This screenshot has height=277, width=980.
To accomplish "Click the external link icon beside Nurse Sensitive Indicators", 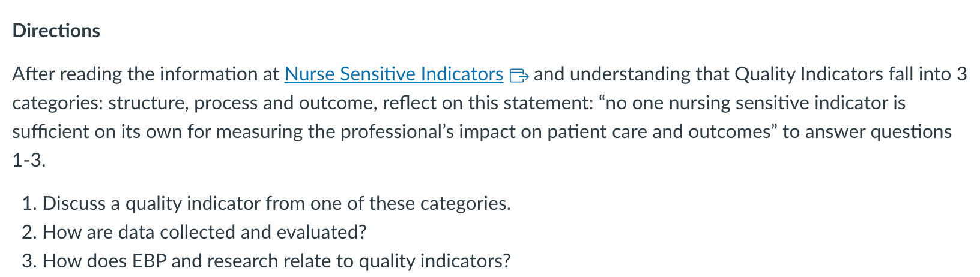I will (518, 75).
